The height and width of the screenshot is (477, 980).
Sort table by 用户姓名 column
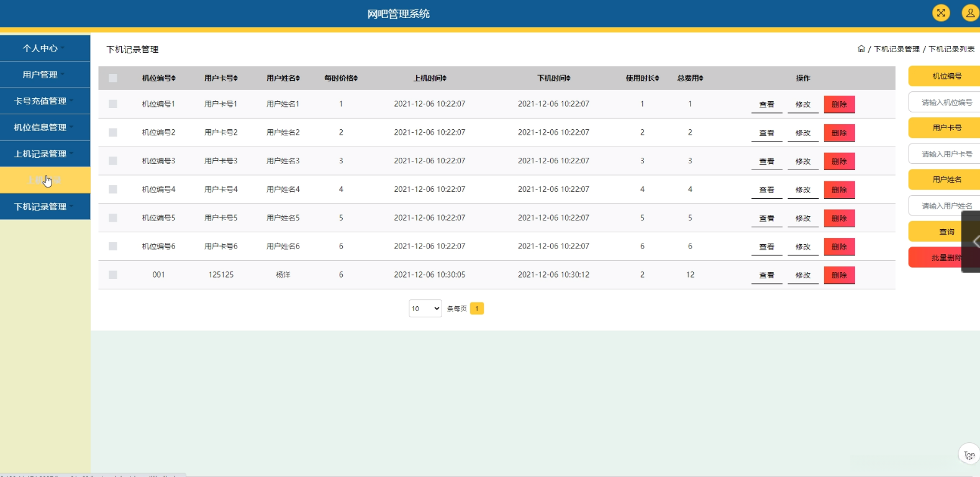coord(283,78)
